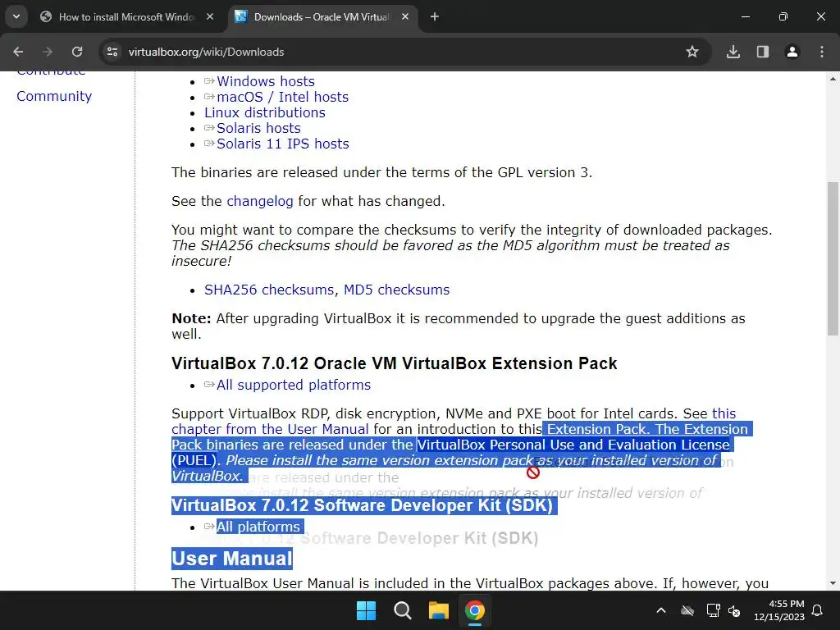Toggle the Chrome side panel icon
Screen dimensions: 840x630
tap(763, 52)
